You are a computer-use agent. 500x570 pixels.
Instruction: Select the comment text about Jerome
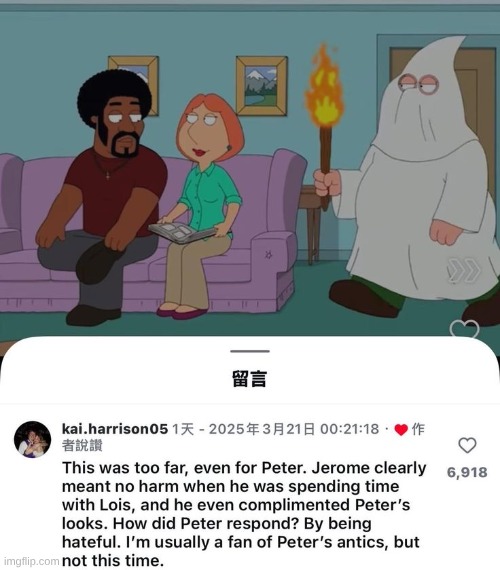coord(244,514)
